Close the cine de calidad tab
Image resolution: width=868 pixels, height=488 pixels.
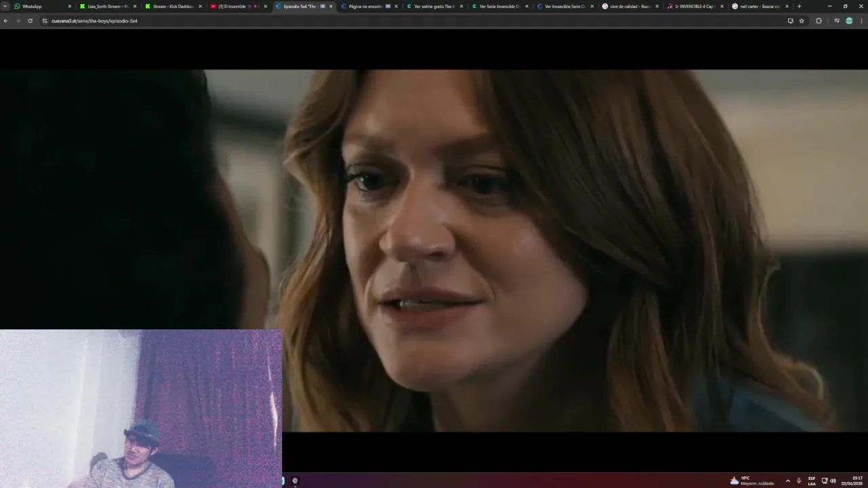(656, 6)
